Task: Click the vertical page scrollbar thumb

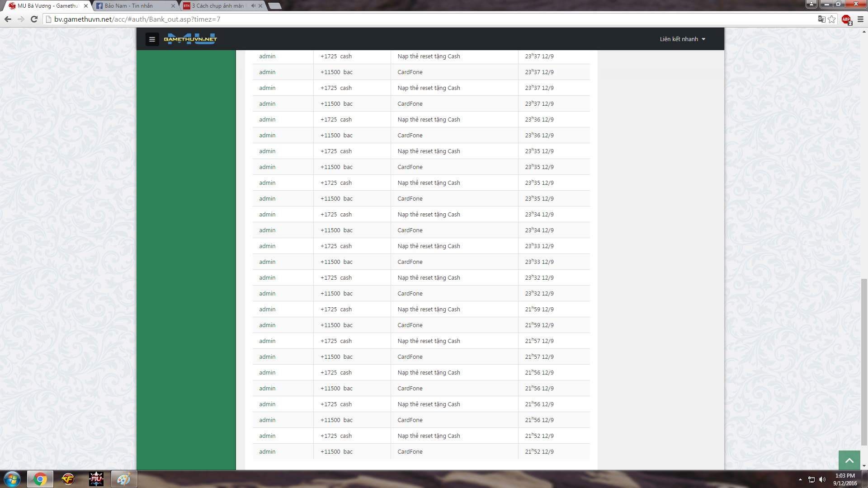Action: coord(864,361)
